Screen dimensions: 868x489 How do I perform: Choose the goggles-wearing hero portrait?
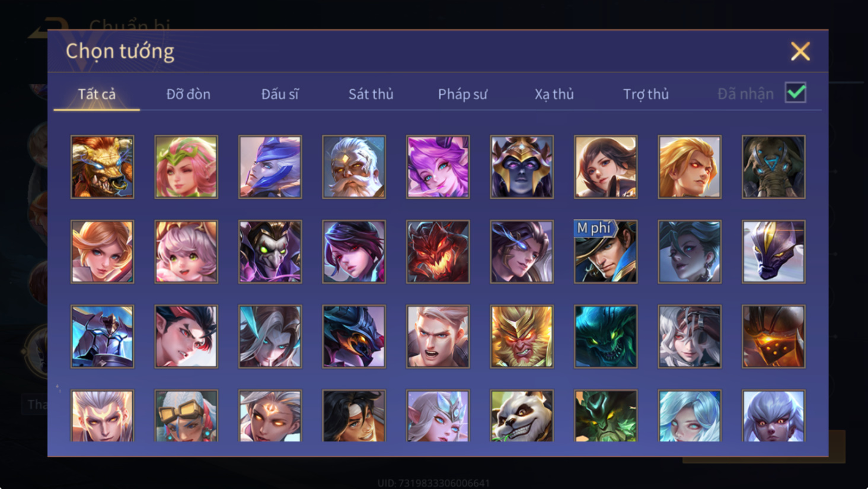[x=186, y=416]
